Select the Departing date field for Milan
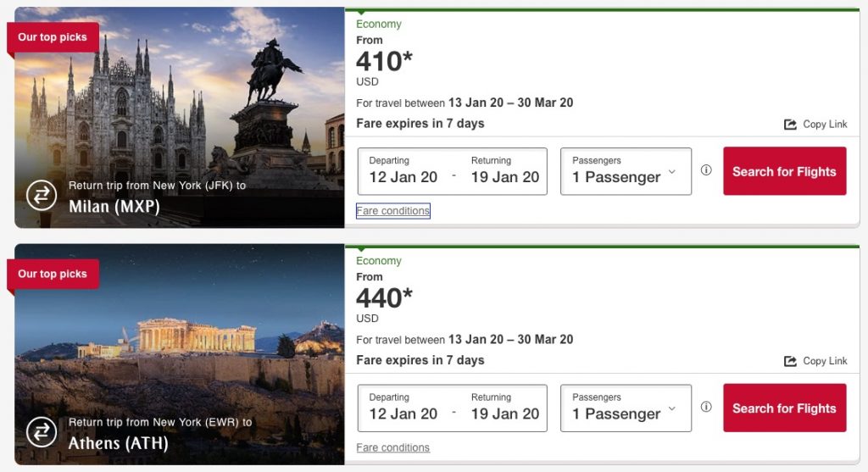The height and width of the screenshot is (472, 868). point(403,171)
